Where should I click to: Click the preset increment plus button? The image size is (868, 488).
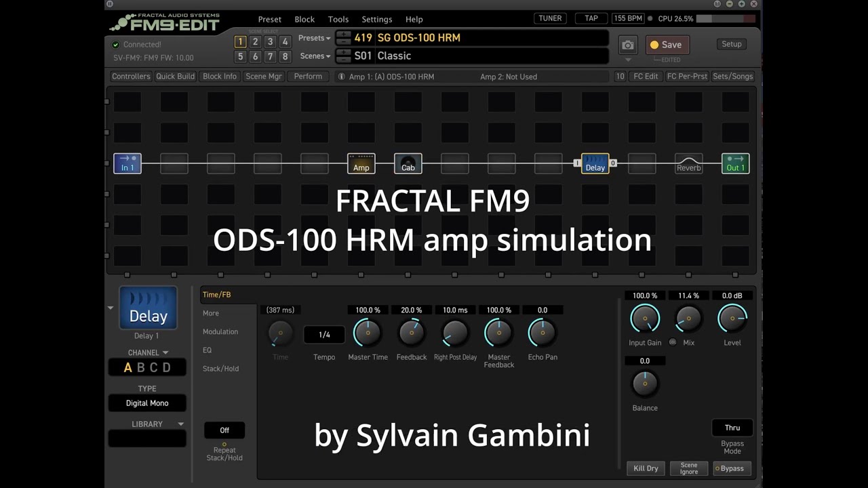click(344, 34)
